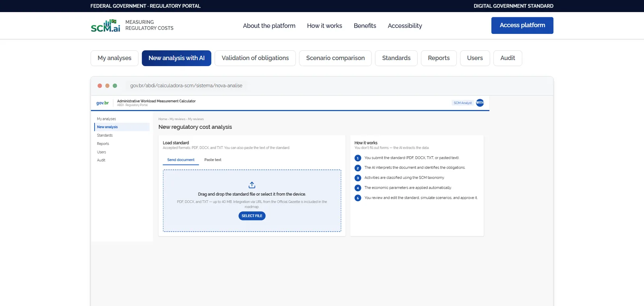Switch to My analyses tab
The width and height of the screenshot is (644, 306).
pos(114,58)
